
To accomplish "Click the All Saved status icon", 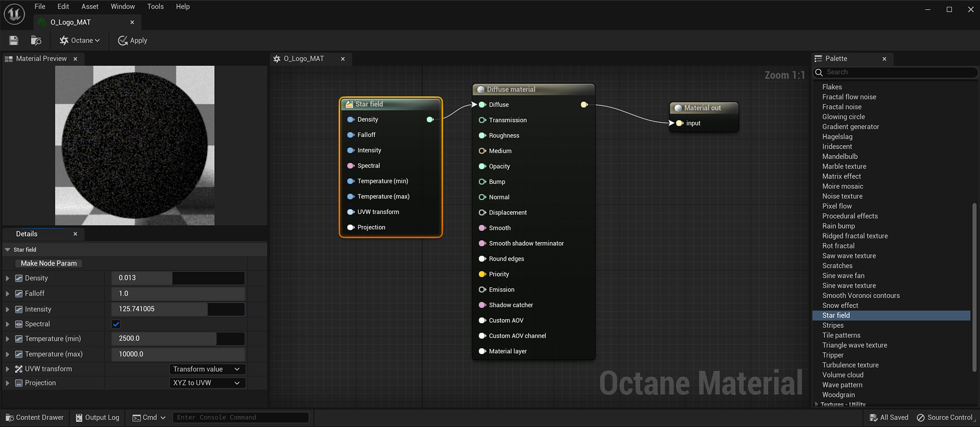I will click(874, 418).
